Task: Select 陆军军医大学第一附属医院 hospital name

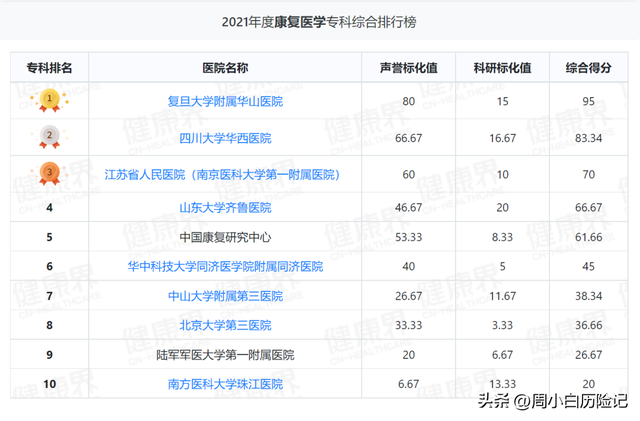Action: 225,354
